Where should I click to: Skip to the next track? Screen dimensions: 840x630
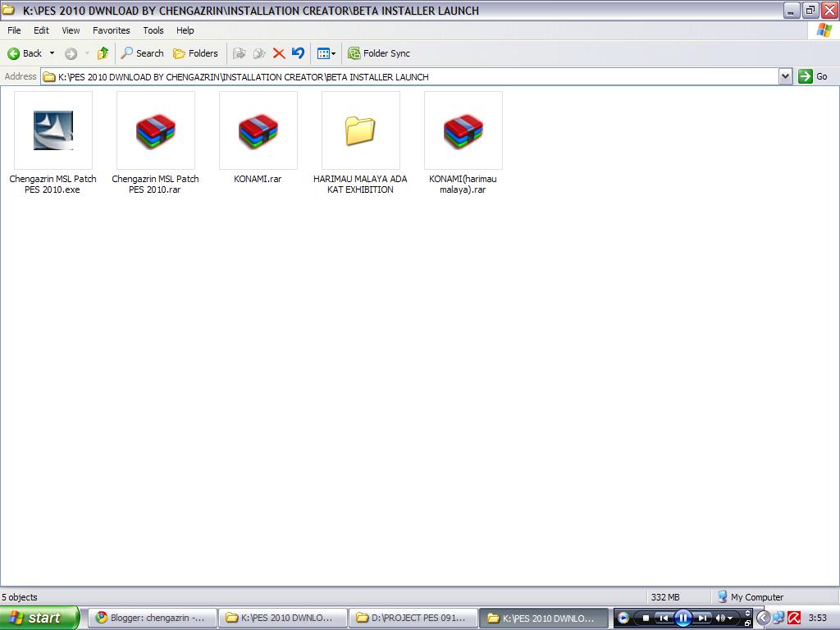coord(702,619)
